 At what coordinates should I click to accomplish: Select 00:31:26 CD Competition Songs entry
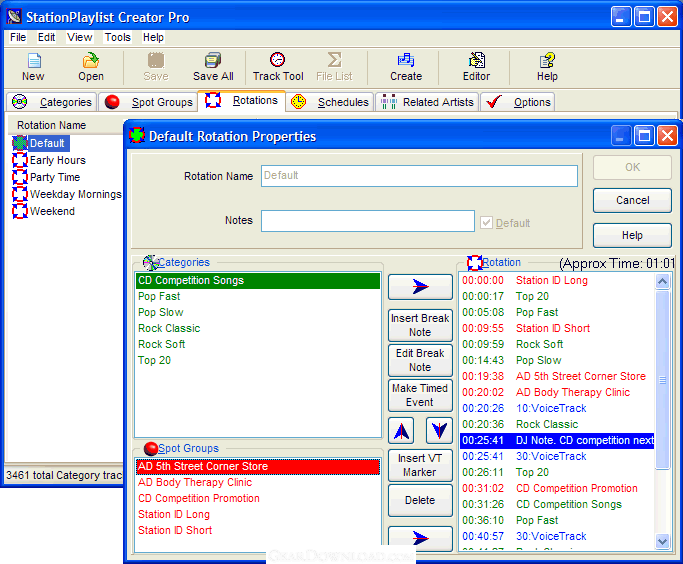coord(557,504)
